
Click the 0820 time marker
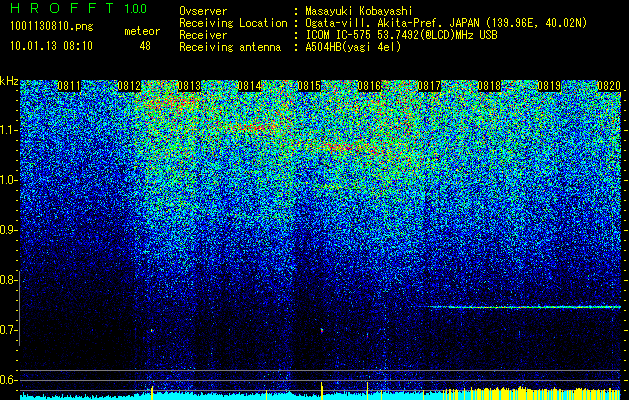[x=609, y=86]
